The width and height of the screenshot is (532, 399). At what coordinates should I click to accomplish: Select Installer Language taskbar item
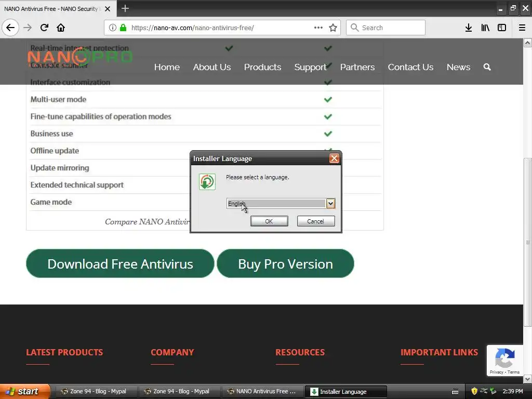[x=345, y=392]
